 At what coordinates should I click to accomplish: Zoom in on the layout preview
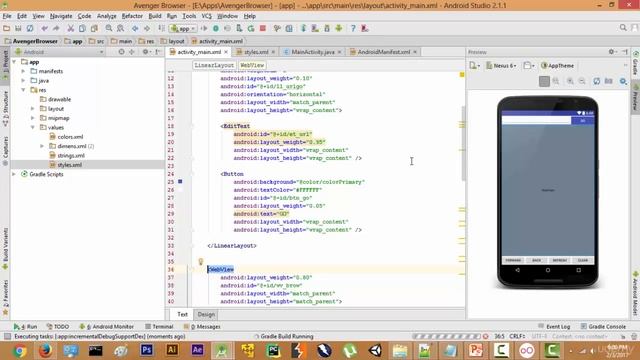click(x=570, y=81)
